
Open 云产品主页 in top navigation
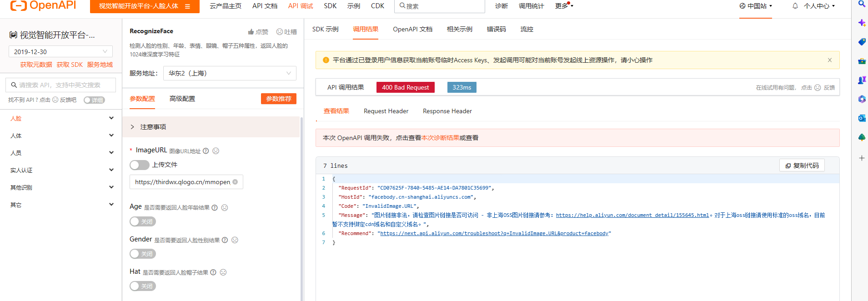click(226, 6)
